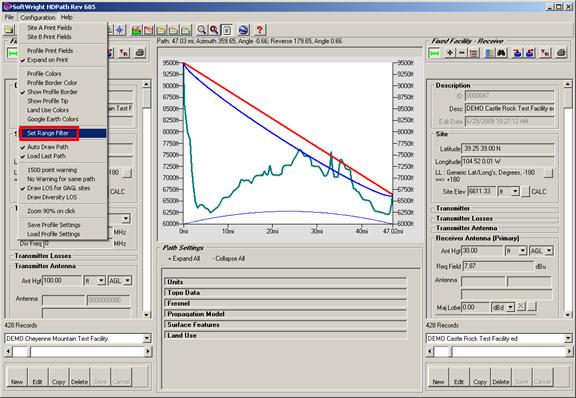Click the red zoom magnifier icon
Screen dimensions: 576x398
(214, 30)
